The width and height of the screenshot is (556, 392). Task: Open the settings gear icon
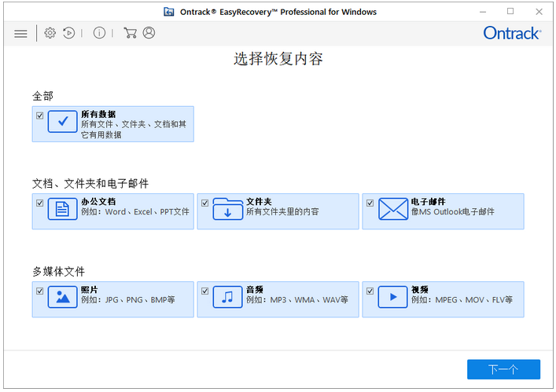[50, 33]
